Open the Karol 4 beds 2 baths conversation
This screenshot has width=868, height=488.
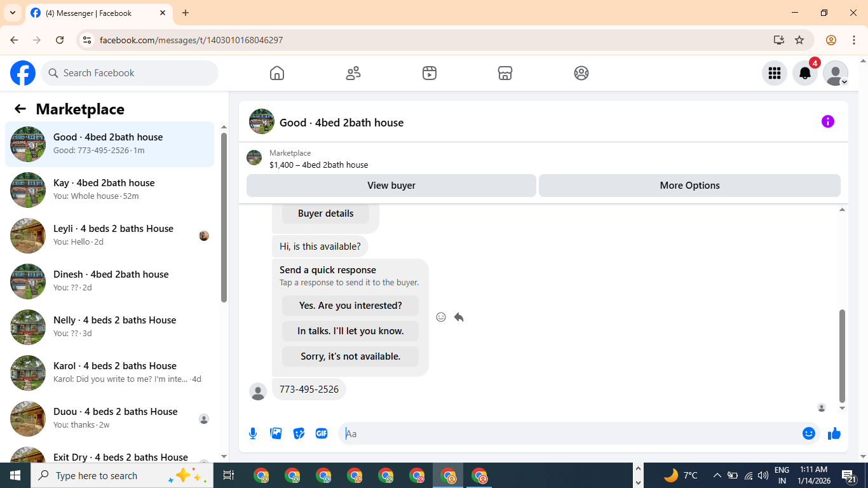pos(110,373)
